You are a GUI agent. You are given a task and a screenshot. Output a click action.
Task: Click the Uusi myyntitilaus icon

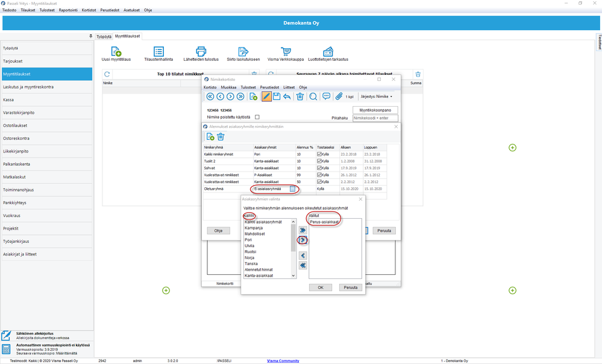[x=116, y=51]
